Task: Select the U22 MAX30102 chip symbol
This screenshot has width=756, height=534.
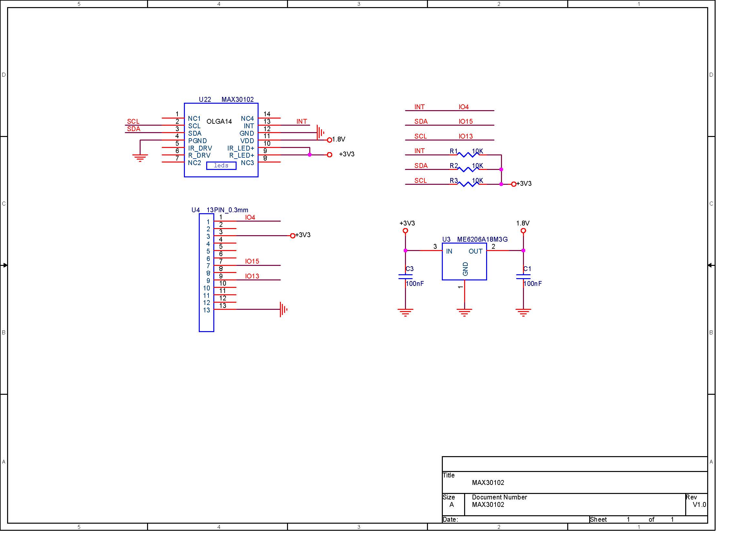Action: 221,140
